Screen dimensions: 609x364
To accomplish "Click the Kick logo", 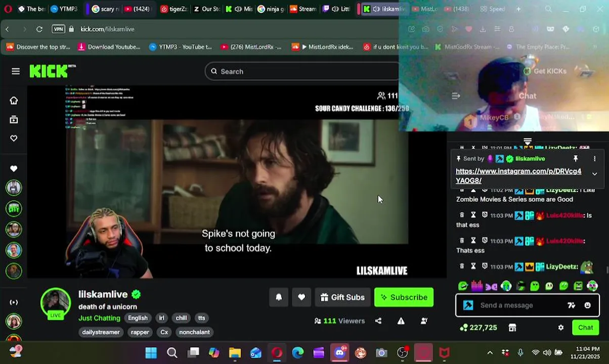I will (52, 71).
